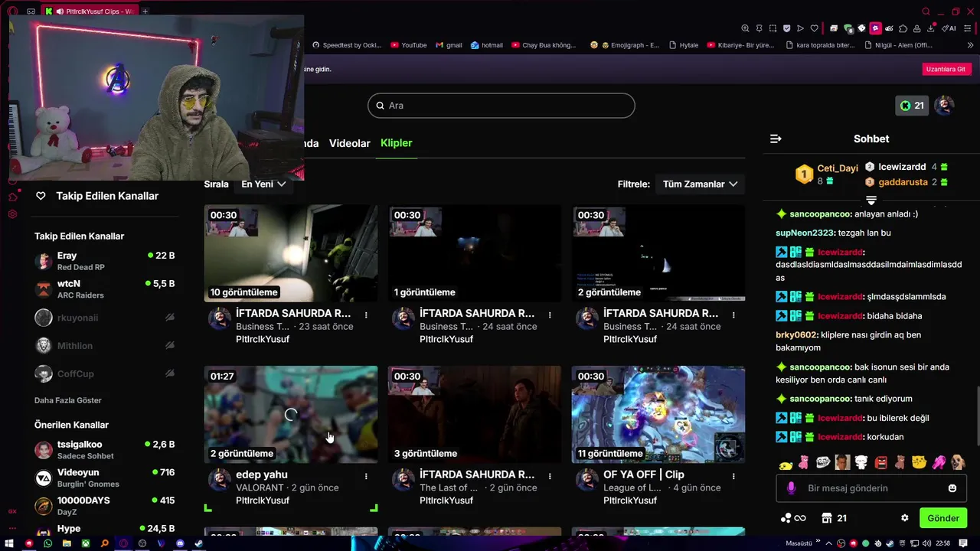The image size is (980, 551).
Task: Switch to the Videolar tab
Action: (x=349, y=143)
